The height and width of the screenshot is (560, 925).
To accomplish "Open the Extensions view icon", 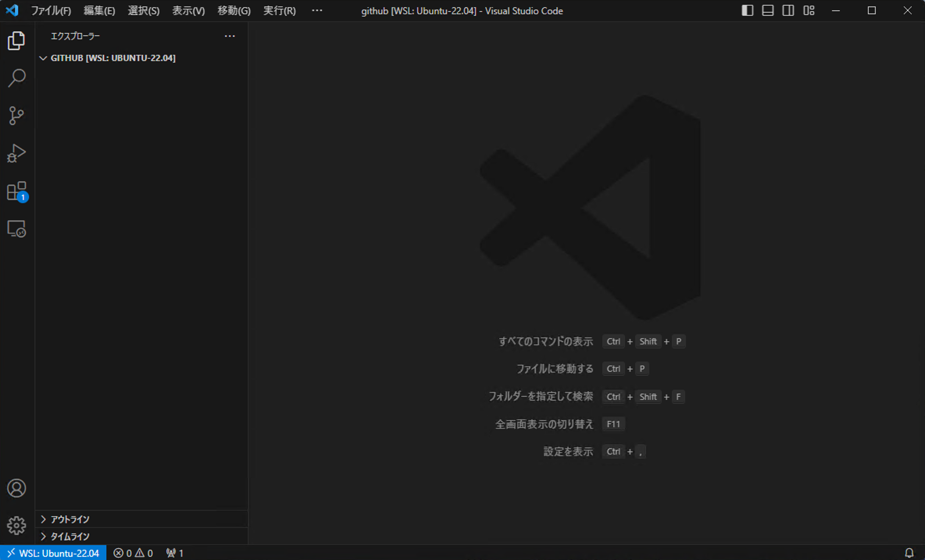I will coord(17,191).
